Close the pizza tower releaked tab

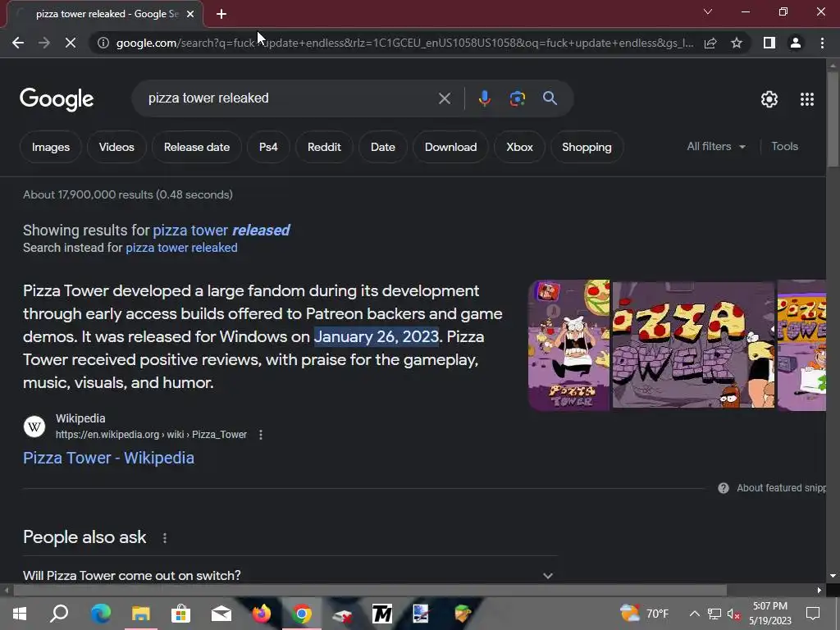point(190,14)
